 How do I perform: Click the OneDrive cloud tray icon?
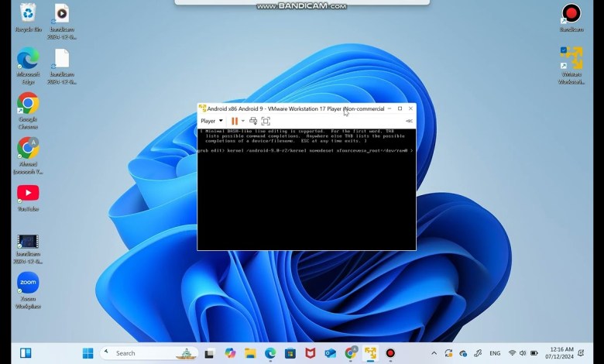(x=463, y=353)
